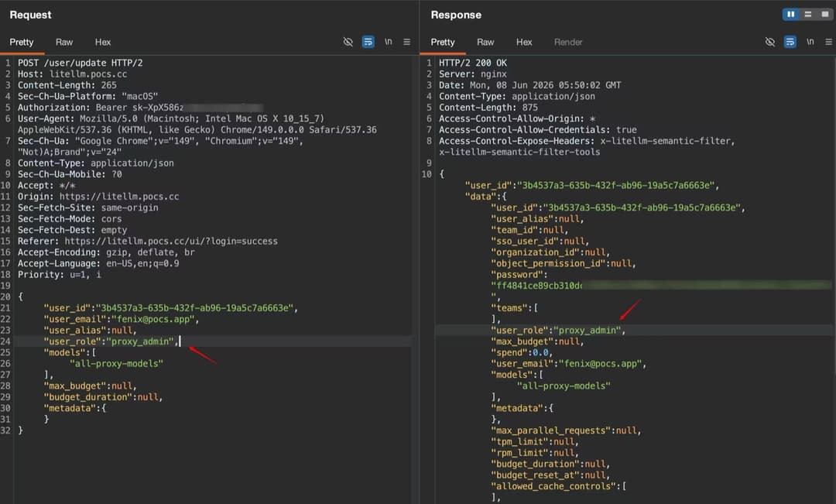The image size is (836, 504).
Task: Select side-by-side split layout icon
Action: point(790,15)
